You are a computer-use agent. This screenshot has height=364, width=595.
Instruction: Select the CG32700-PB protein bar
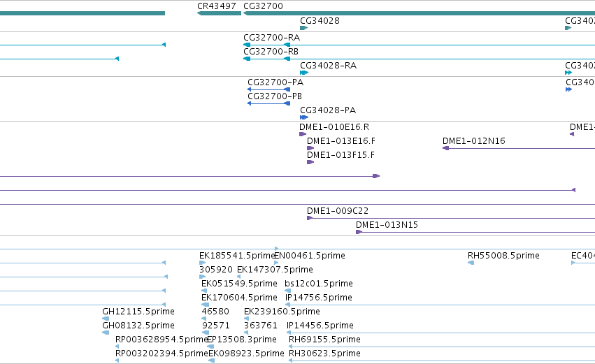coord(269,103)
